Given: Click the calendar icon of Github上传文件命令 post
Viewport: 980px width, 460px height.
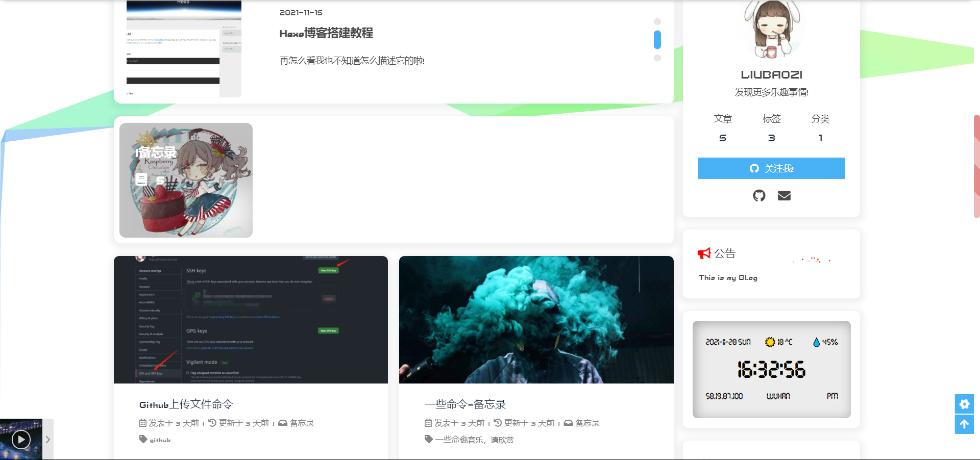Looking at the screenshot, I should [143, 423].
